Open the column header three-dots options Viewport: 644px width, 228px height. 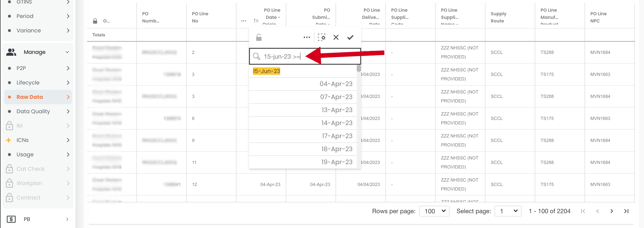(x=244, y=21)
